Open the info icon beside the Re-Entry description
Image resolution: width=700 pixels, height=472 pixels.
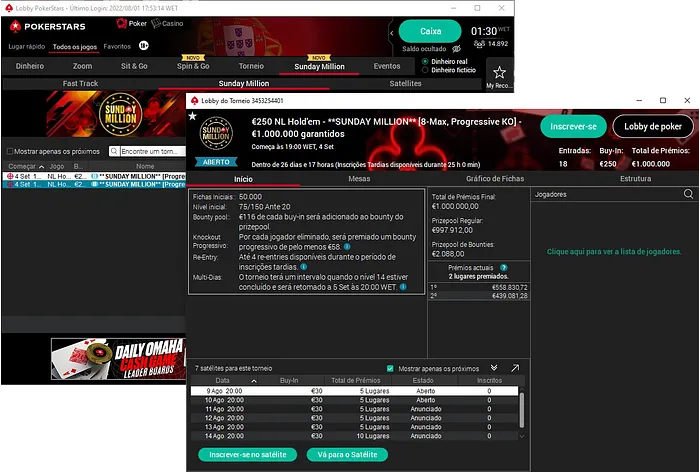point(304,267)
